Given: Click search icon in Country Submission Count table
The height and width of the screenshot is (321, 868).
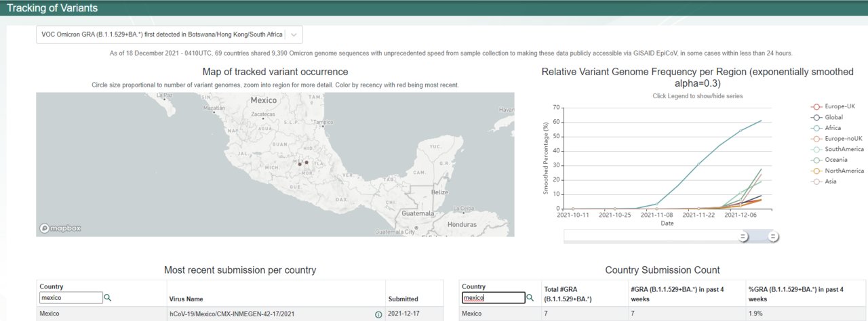Looking at the screenshot, I should pos(531,297).
